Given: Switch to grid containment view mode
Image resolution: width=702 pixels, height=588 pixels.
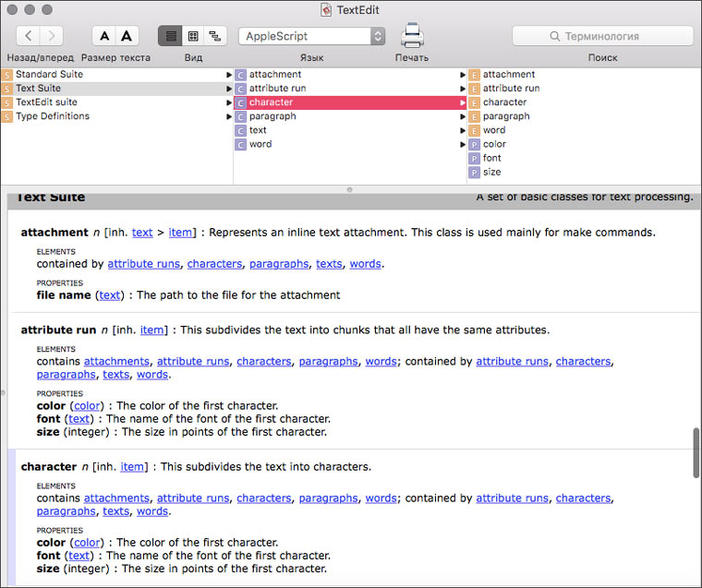Looking at the screenshot, I should point(193,36).
